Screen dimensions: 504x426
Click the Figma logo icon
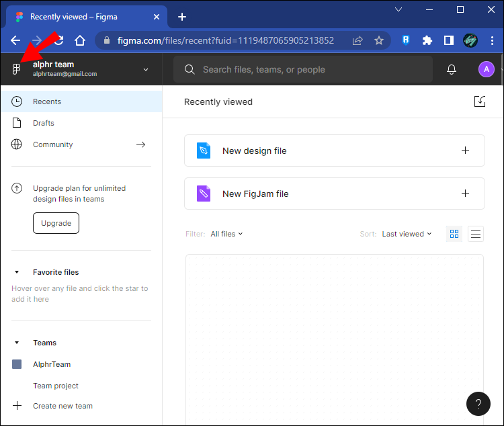click(17, 69)
